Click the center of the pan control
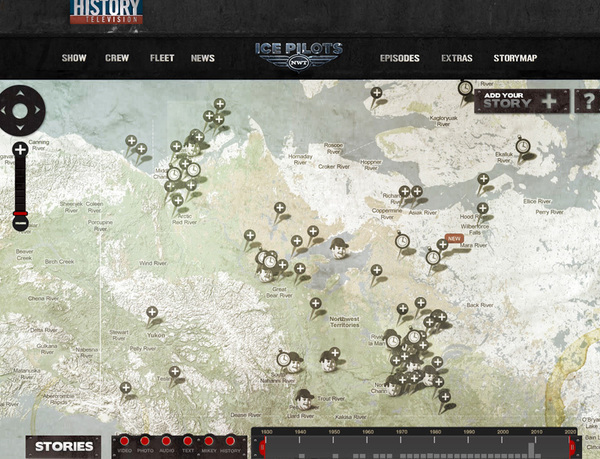The height and width of the screenshot is (459, 600). (x=20, y=111)
